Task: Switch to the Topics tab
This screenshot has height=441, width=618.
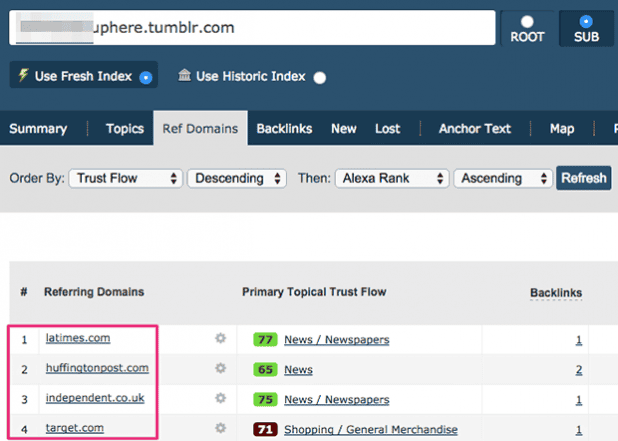Action: coord(125,129)
